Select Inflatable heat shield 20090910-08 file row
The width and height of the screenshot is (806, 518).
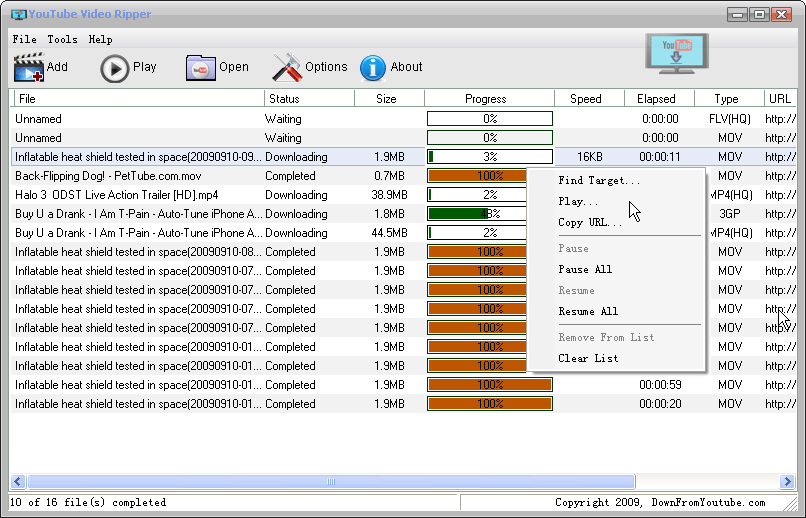coord(138,252)
